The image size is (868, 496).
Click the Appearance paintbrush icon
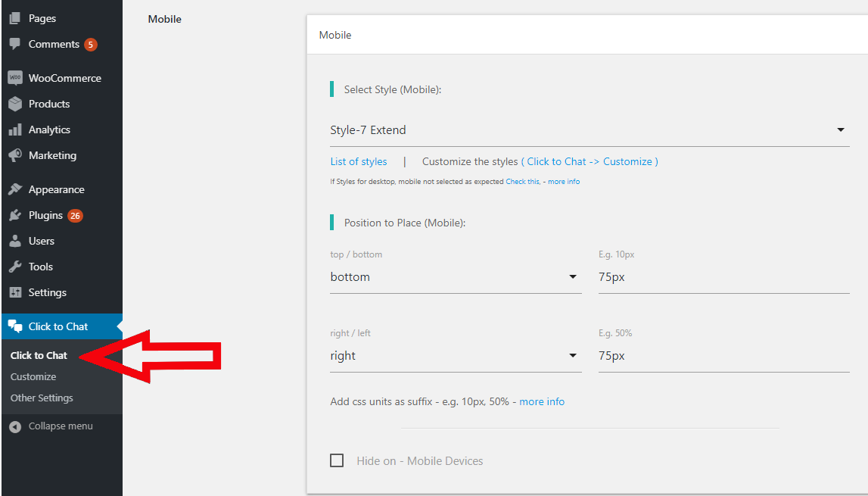point(15,189)
